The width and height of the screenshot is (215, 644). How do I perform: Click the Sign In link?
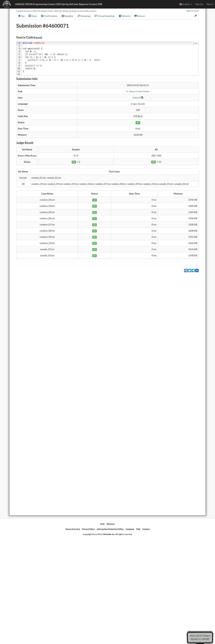pyautogui.click(x=210, y=4)
